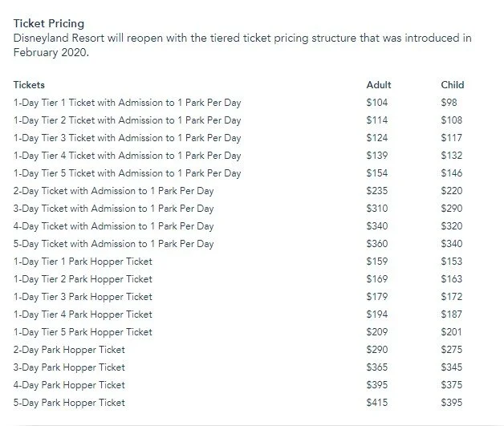Click child price $117 for Tier 3
The image size is (504, 426).
pos(452,138)
